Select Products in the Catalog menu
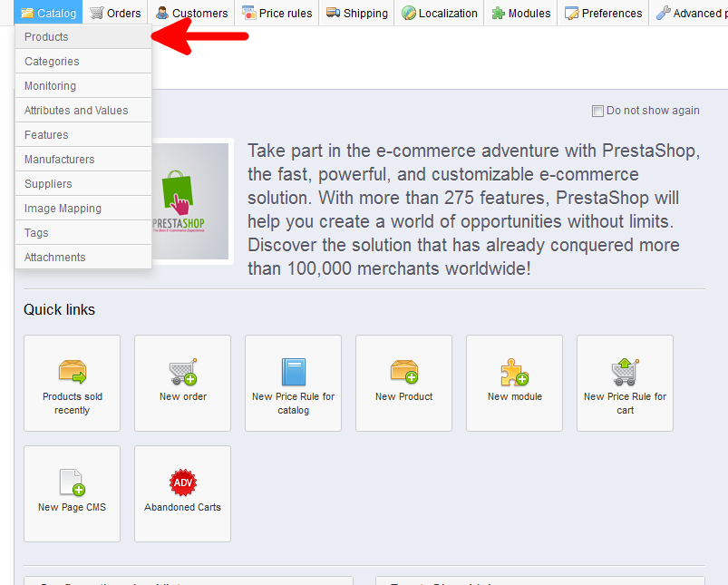The height and width of the screenshot is (585, 728). tap(83, 36)
